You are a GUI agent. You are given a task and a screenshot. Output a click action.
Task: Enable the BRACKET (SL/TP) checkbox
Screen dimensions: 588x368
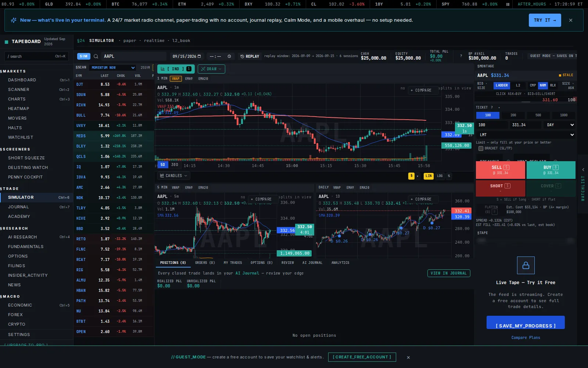[x=481, y=148]
